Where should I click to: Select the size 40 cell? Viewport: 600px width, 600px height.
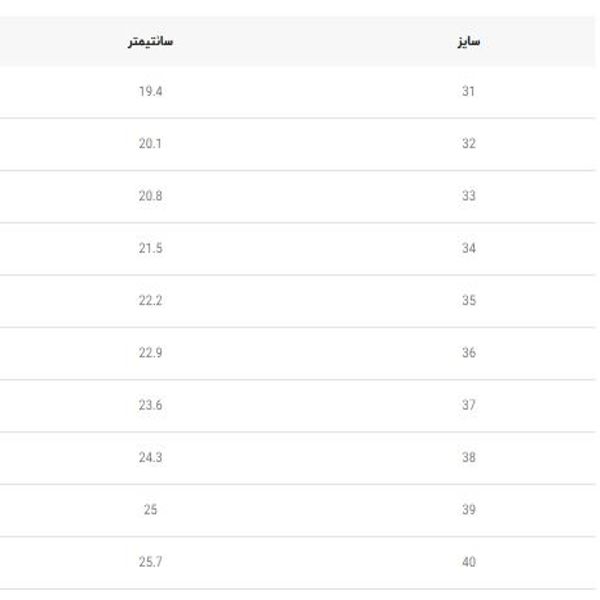pos(469,562)
